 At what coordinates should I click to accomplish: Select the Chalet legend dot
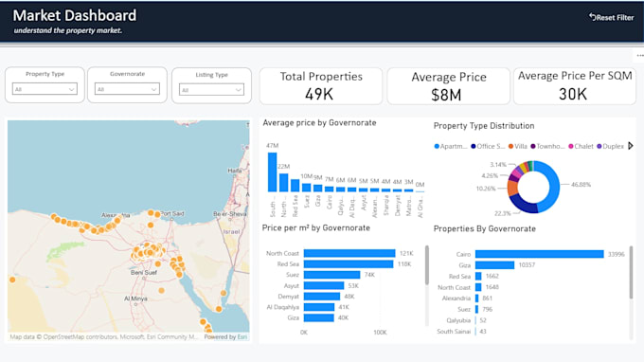click(570, 146)
